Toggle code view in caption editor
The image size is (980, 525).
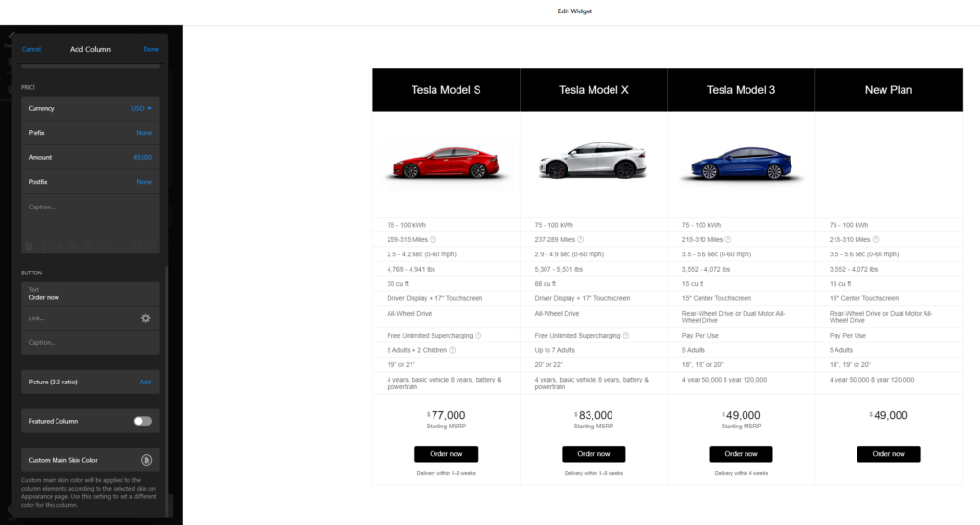click(x=137, y=247)
